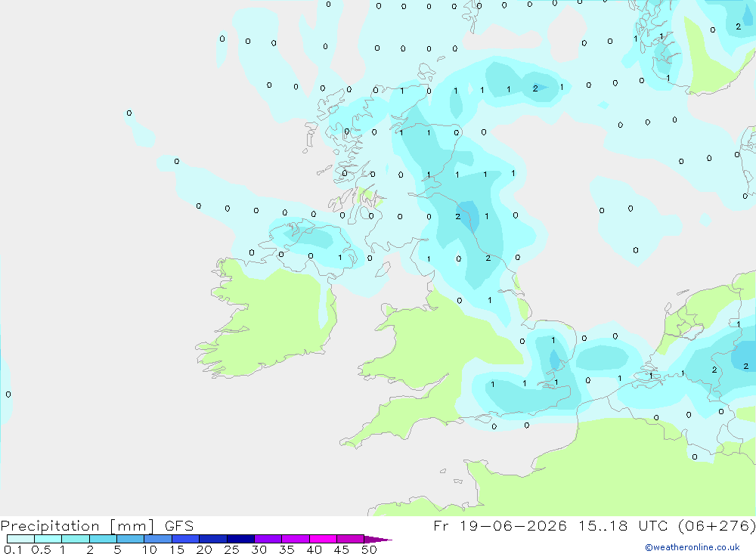Select the 'Precipitation [mm] GFS' title text

click(x=97, y=526)
